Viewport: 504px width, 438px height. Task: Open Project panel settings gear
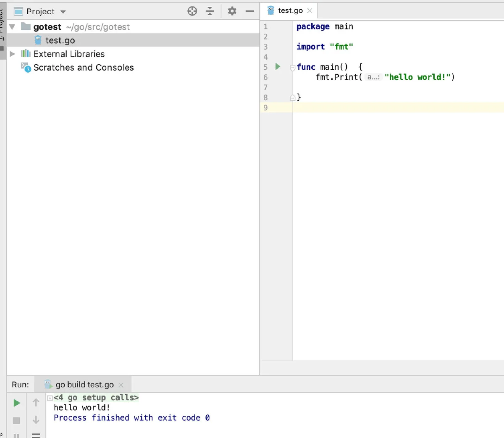coord(232,11)
